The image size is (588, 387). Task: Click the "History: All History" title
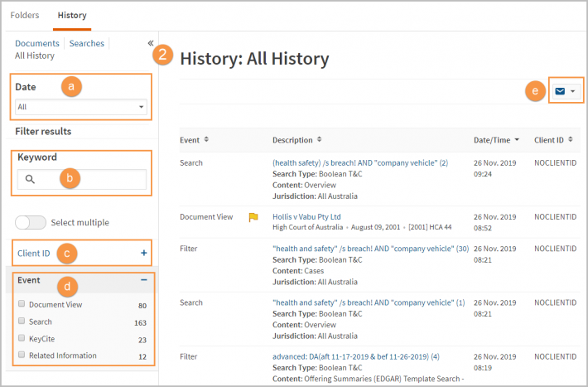(254, 59)
